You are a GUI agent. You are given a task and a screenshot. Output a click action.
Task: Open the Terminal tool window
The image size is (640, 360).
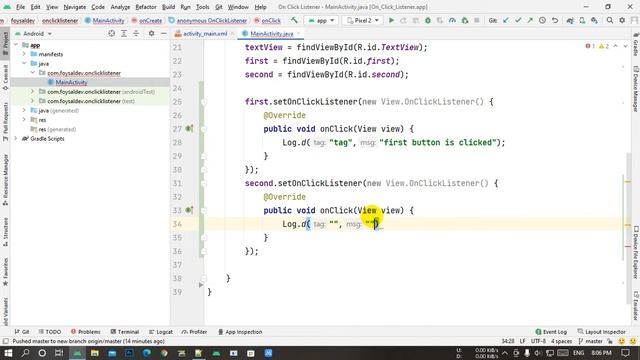click(x=125, y=332)
